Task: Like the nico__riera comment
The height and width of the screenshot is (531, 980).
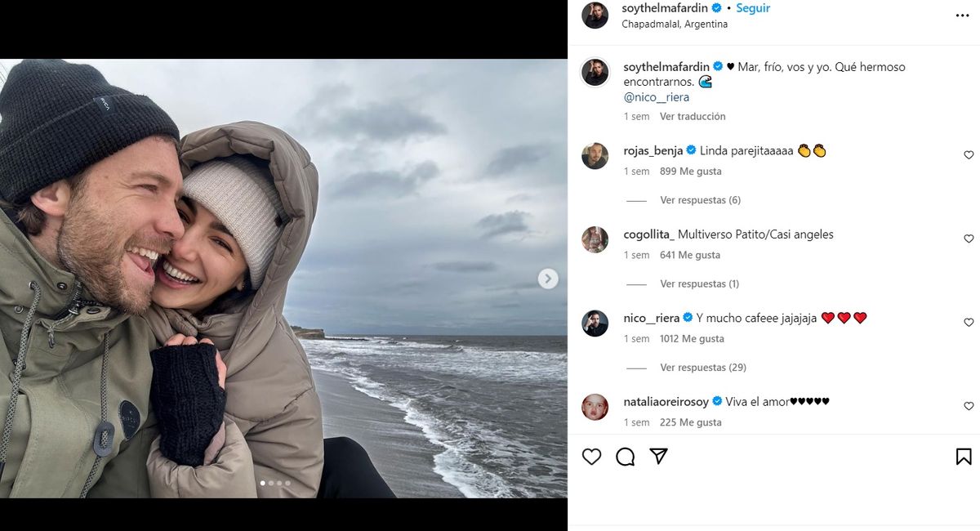Action: coord(969,323)
